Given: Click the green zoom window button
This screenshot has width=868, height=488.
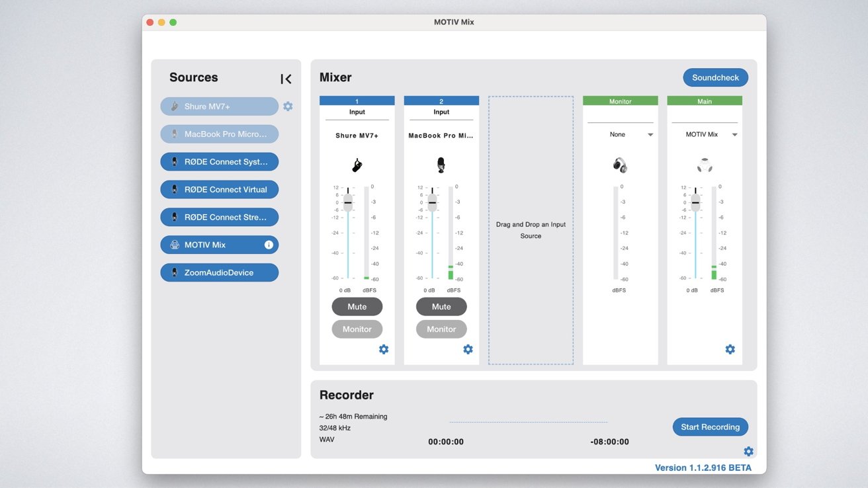Looking at the screenshot, I should pos(173,22).
